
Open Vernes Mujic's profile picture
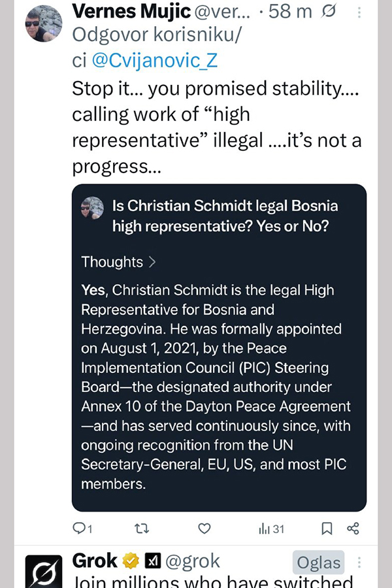coord(43,24)
